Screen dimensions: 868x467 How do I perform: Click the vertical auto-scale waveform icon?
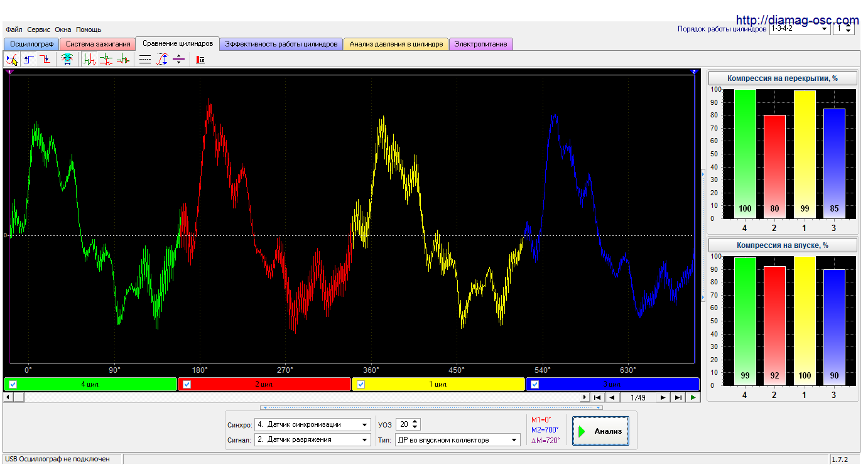coord(162,60)
